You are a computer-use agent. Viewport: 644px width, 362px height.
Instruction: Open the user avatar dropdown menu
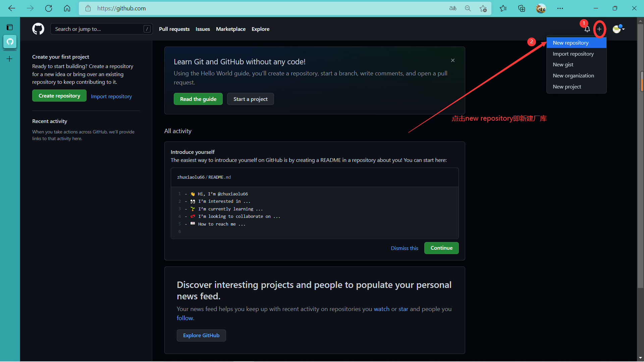[x=619, y=29]
